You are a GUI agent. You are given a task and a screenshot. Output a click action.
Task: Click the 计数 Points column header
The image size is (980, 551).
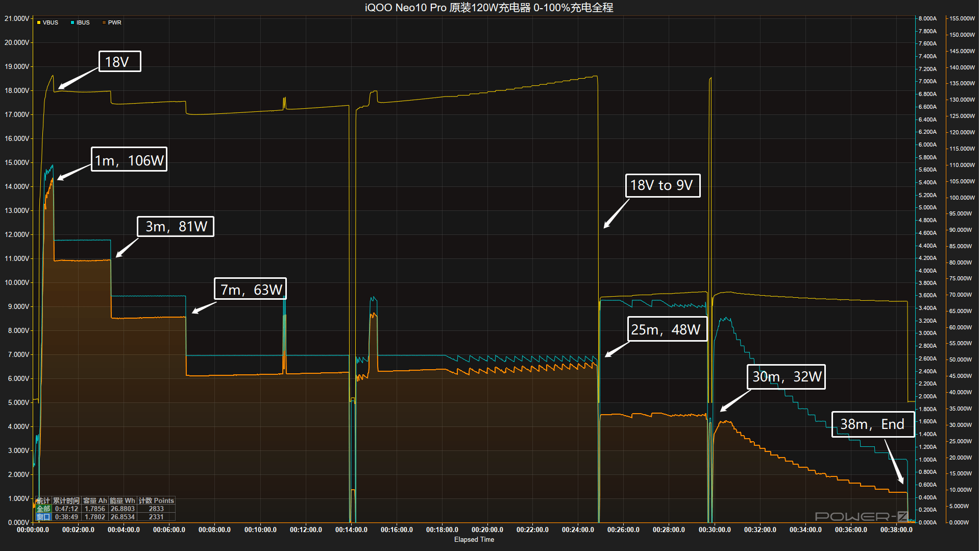pos(156,500)
